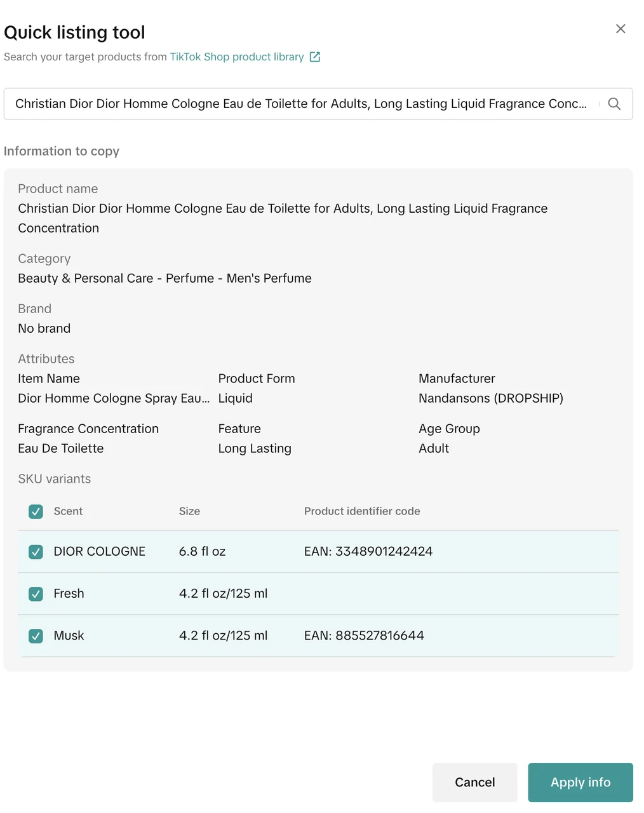This screenshot has height=813, width=644.
Task: Close the Quick listing tool dialog
Action: click(x=621, y=29)
